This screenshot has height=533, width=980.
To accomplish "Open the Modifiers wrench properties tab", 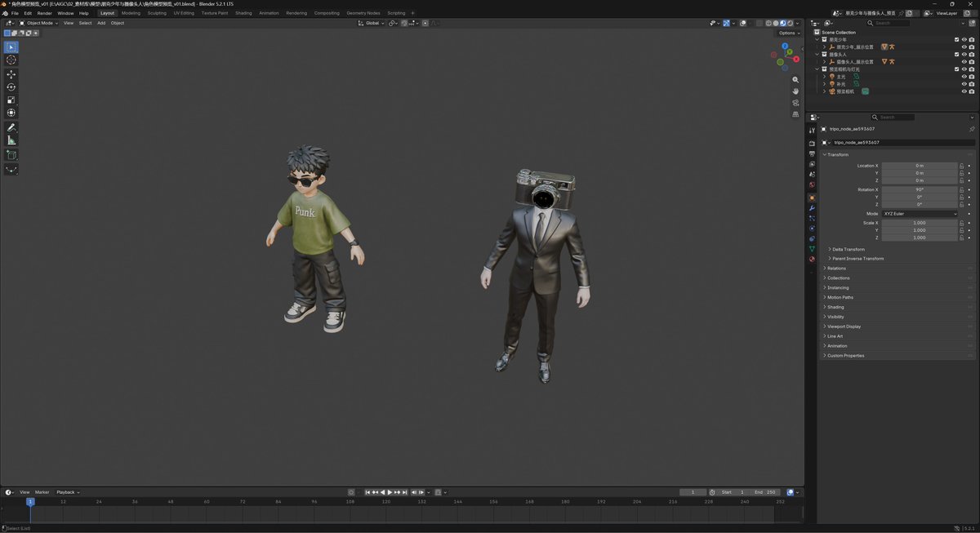I will click(x=812, y=208).
